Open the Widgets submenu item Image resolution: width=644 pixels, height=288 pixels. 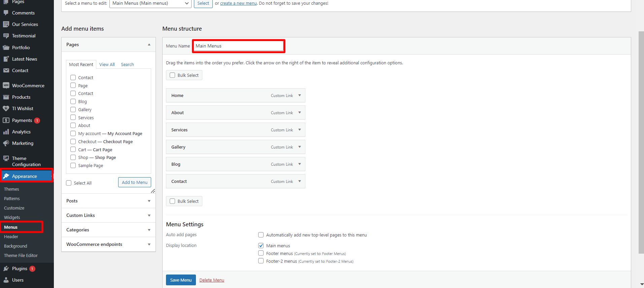pyautogui.click(x=12, y=218)
